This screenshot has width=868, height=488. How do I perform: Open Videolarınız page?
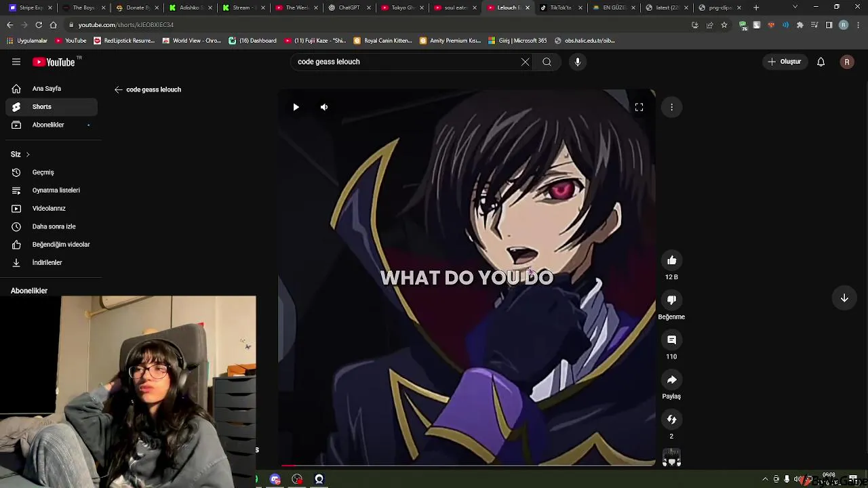[52, 208]
